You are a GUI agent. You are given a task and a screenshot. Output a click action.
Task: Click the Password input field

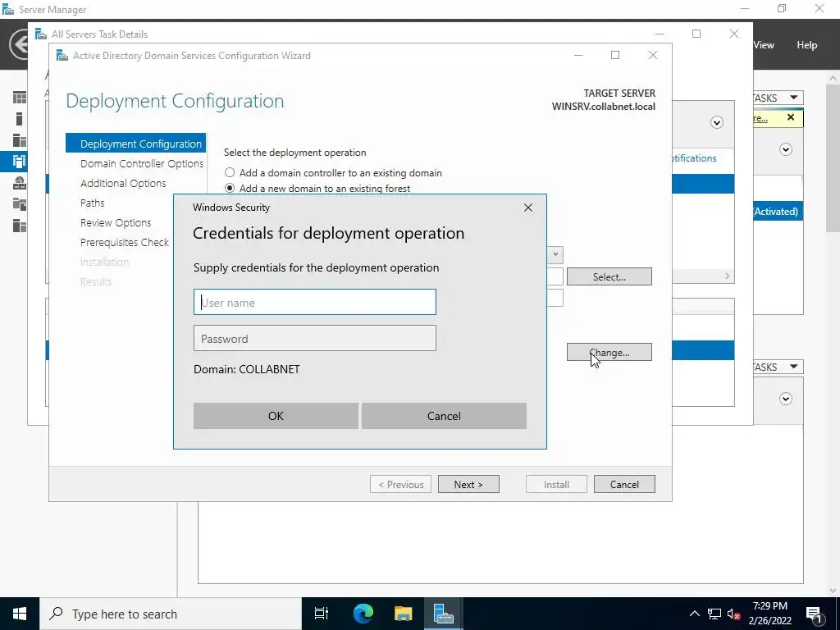click(x=314, y=339)
